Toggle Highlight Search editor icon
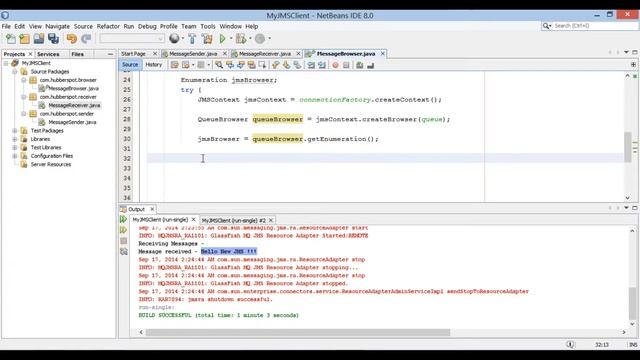640x360 pixels. (251, 65)
